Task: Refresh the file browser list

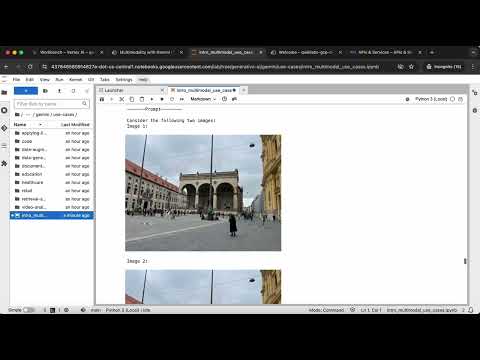Action: pos(73,91)
